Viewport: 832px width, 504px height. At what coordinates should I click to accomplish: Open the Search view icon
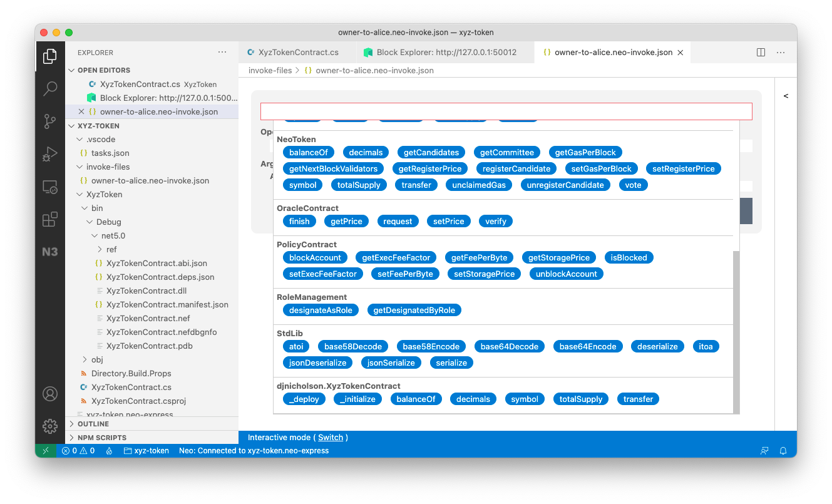click(50, 89)
